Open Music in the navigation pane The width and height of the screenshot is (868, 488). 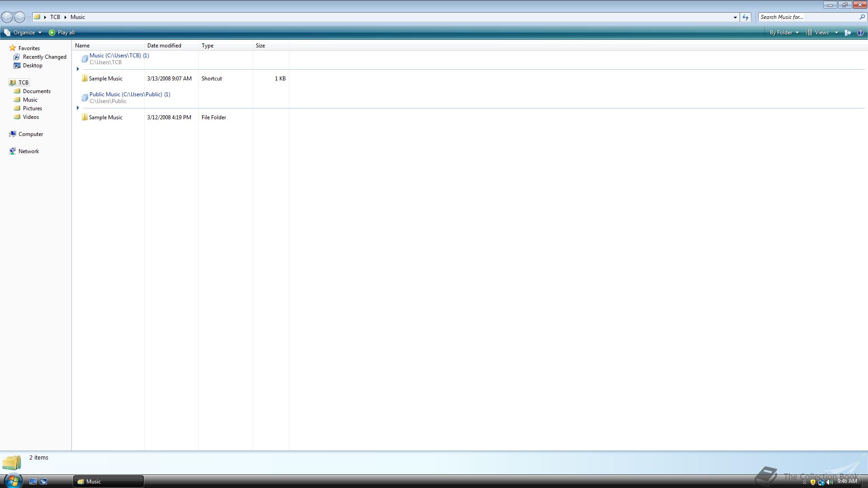click(x=26, y=100)
